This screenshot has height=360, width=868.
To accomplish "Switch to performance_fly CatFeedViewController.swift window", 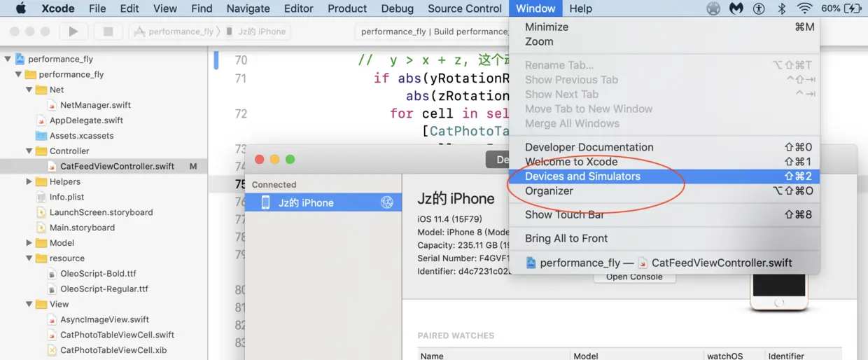I will click(664, 263).
